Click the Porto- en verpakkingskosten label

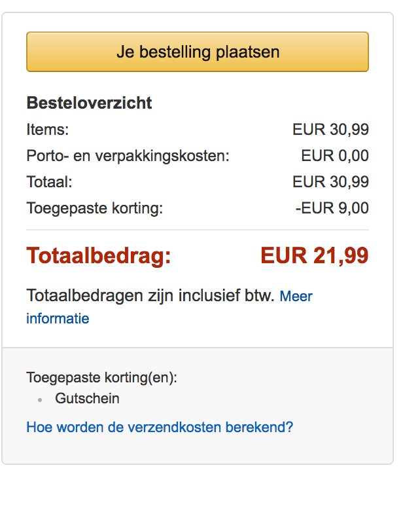pyautogui.click(x=128, y=156)
